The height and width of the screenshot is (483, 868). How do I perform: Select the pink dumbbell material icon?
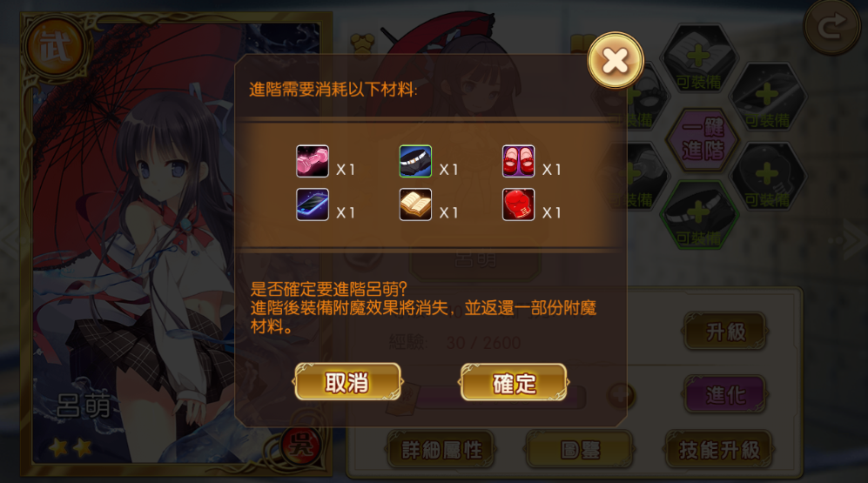point(313,161)
